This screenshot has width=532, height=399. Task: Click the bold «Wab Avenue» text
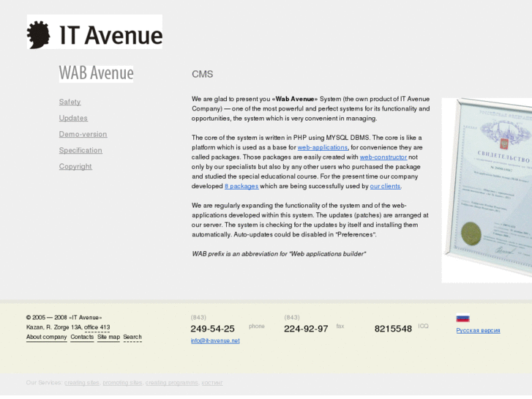pos(294,99)
